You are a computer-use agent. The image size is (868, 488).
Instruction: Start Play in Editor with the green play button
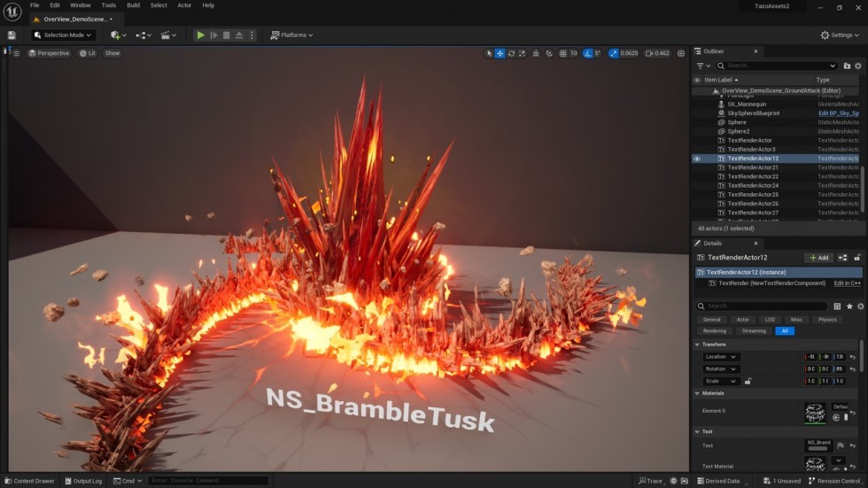[x=200, y=35]
